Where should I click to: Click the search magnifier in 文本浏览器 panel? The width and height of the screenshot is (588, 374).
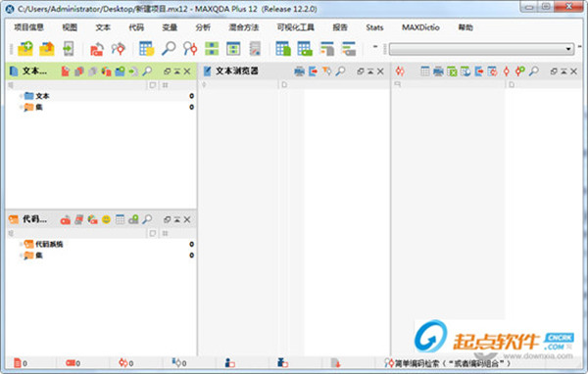tap(340, 70)
